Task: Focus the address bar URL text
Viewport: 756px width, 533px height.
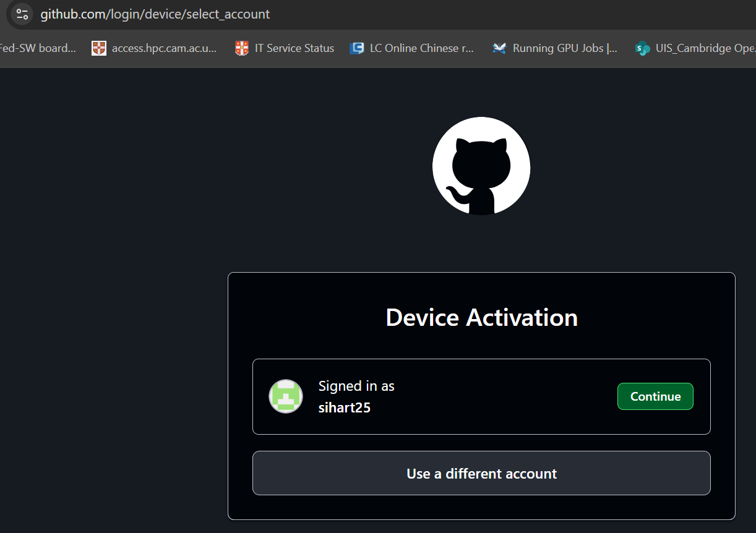Action: click(155, 14)
